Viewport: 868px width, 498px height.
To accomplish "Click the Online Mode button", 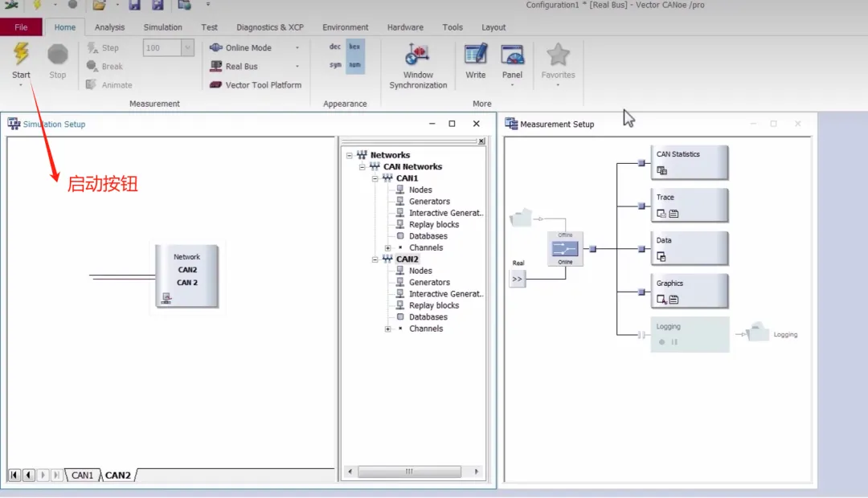I will (x=240, y=47).
